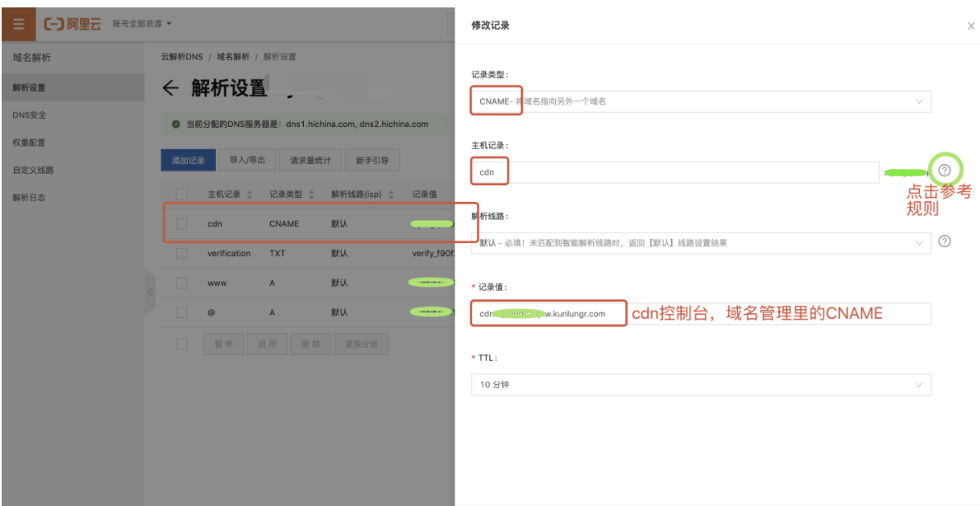Click the help icon beside 解析线路 dropdown
The image size is (980, 506).
tap(945, 241)
